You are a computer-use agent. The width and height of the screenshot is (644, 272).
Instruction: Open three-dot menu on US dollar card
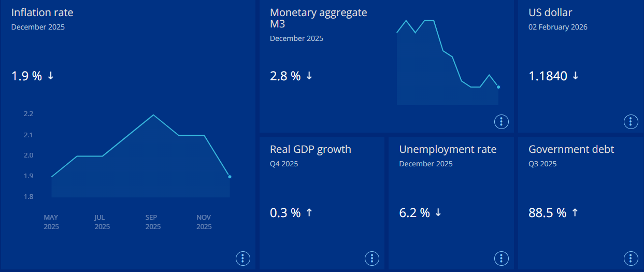(x=630, y=122)
